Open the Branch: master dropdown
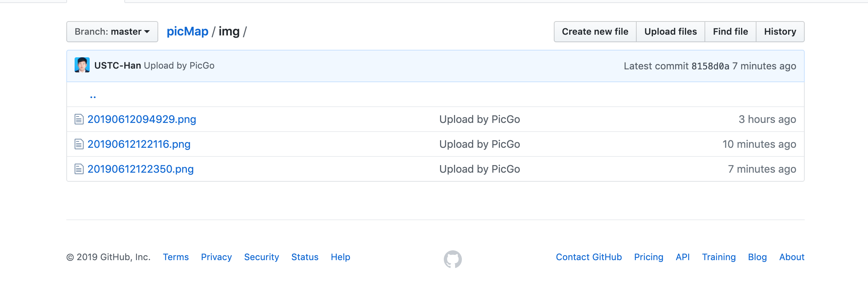The image size is (868, 282). [x=112, y=32]
